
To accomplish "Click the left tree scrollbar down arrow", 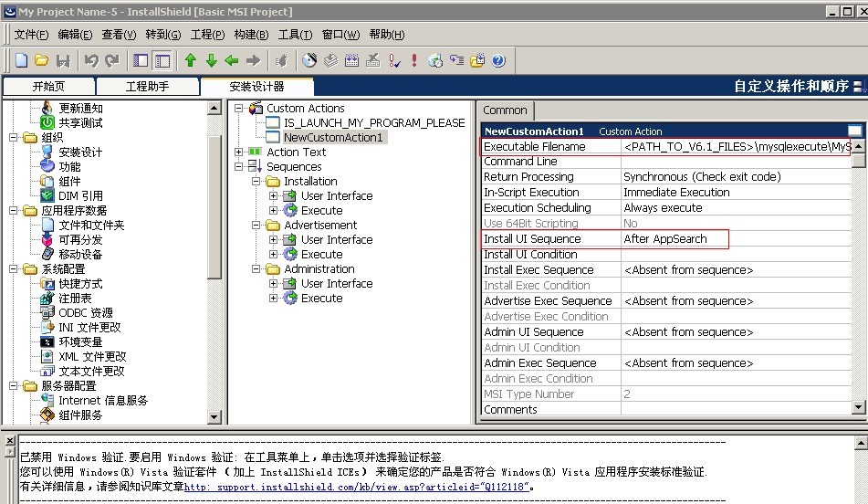I will click(214, 417).
